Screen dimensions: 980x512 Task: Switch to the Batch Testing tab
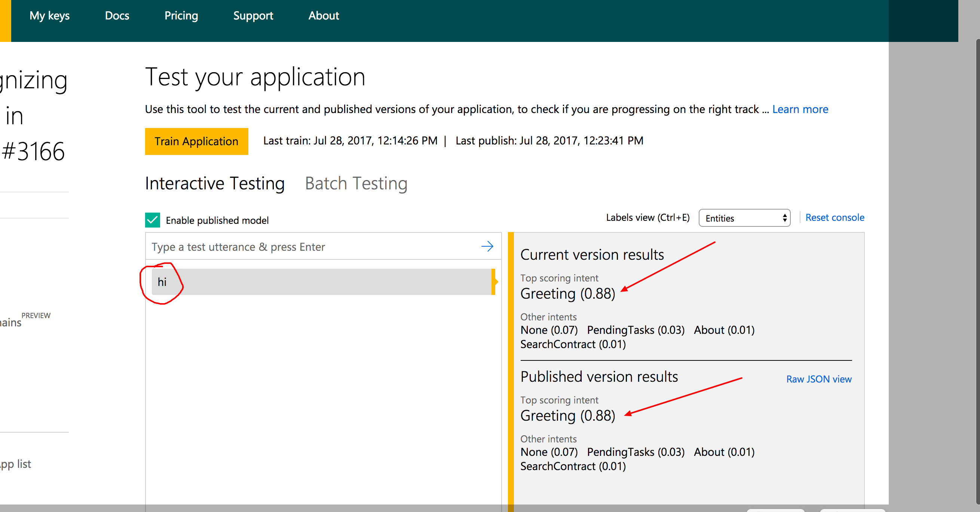click(356, 183)
